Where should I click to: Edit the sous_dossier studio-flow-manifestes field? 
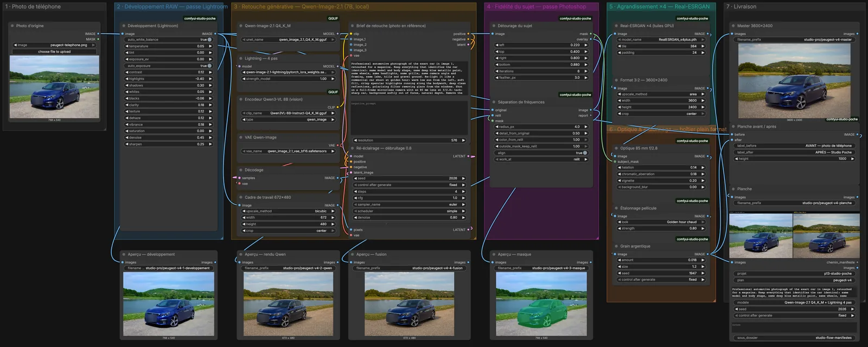[795, 338]
